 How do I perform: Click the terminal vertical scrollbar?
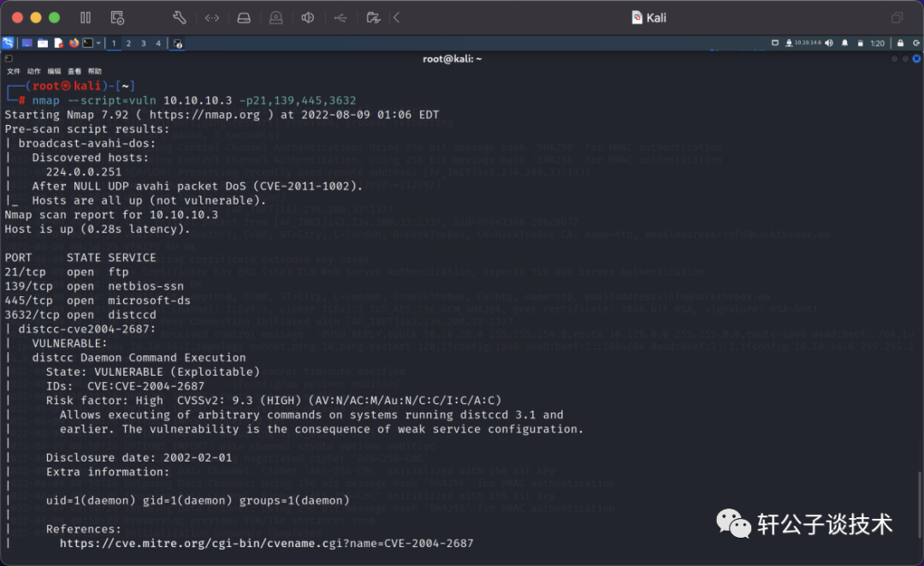point(919,507)
